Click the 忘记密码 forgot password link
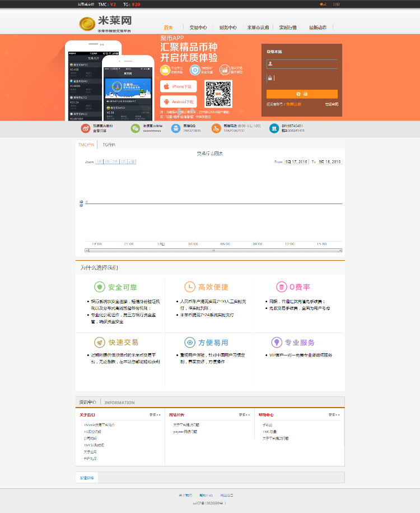 [x=332, y=104]
